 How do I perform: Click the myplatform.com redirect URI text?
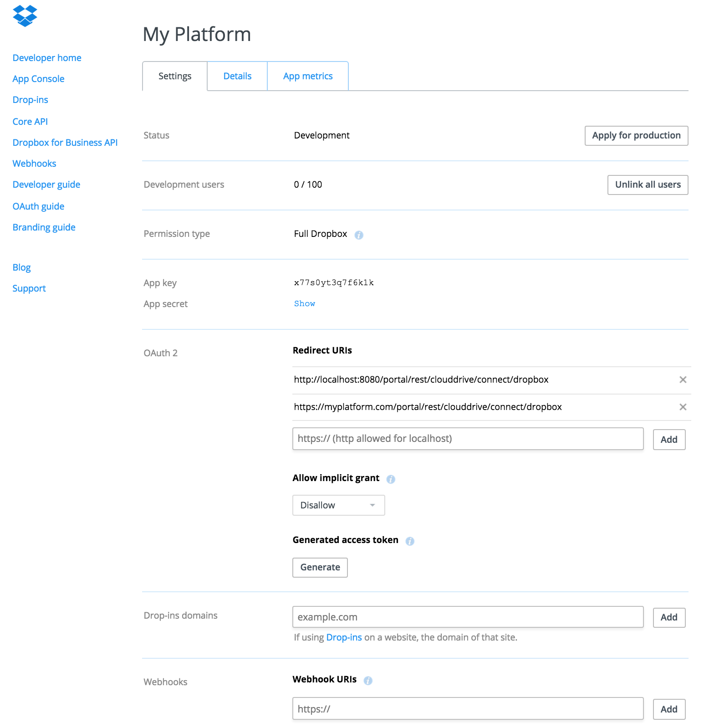pyautogui.click(x=428, y=407)
